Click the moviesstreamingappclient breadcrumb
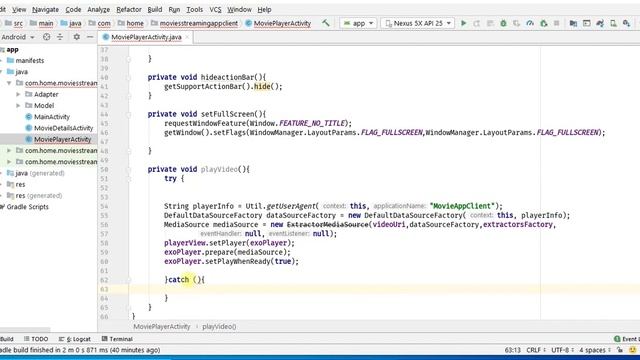This screenshot has height=360, width=640. point(194,23)
